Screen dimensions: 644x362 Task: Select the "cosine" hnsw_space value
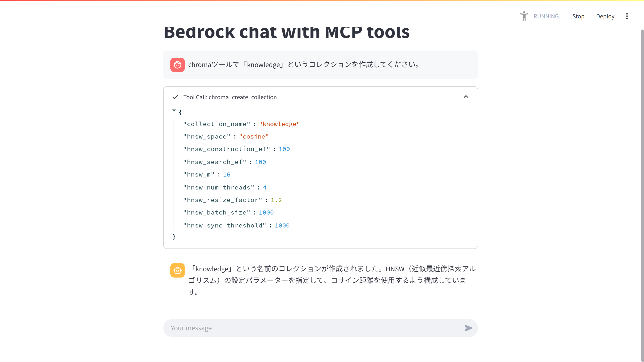[254, 136]
